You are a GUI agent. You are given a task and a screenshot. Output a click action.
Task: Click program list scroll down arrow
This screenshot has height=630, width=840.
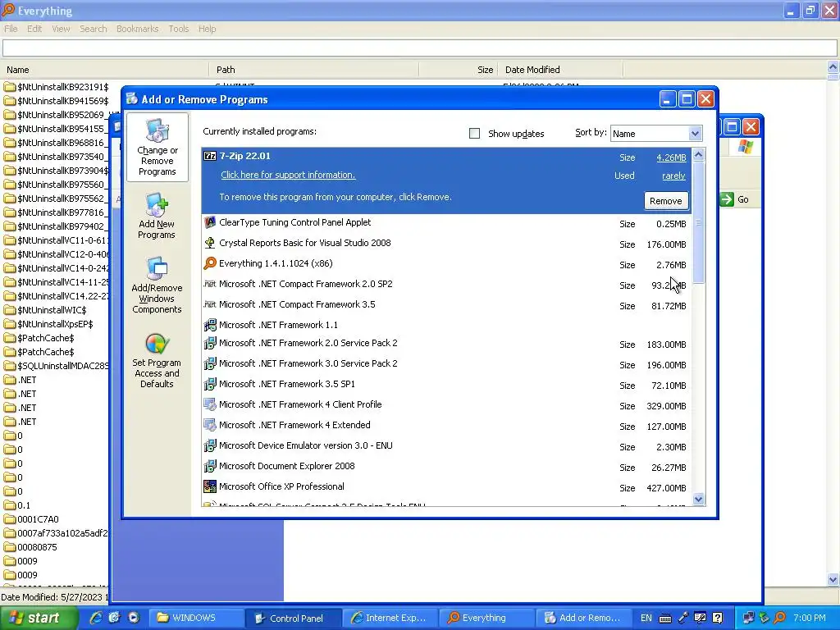tap(698, 499)
